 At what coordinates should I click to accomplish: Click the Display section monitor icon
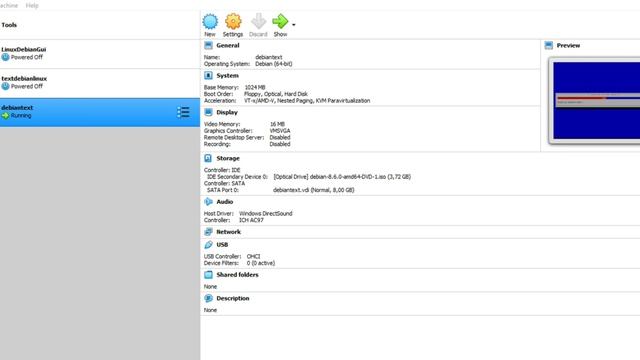tap(208, 112)
